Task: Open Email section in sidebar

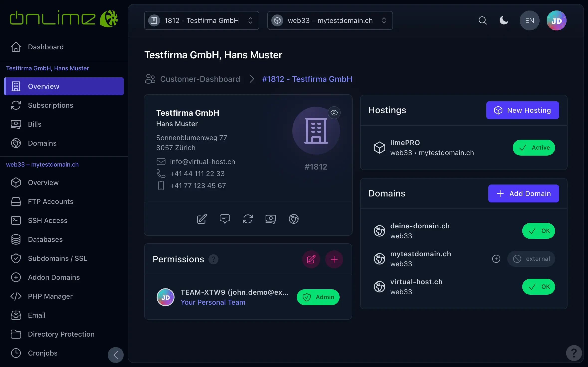Action: (x=64, y=315)
